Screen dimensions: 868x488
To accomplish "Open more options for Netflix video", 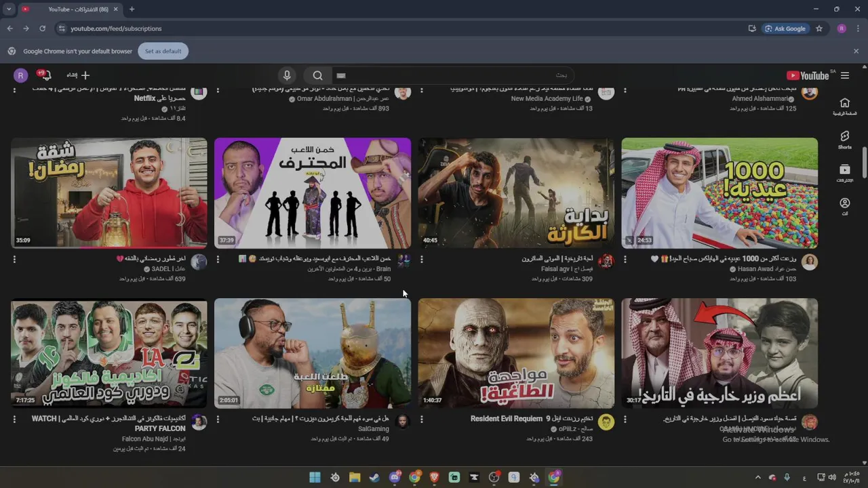I will pyautogui.click(x=14, y=89).
